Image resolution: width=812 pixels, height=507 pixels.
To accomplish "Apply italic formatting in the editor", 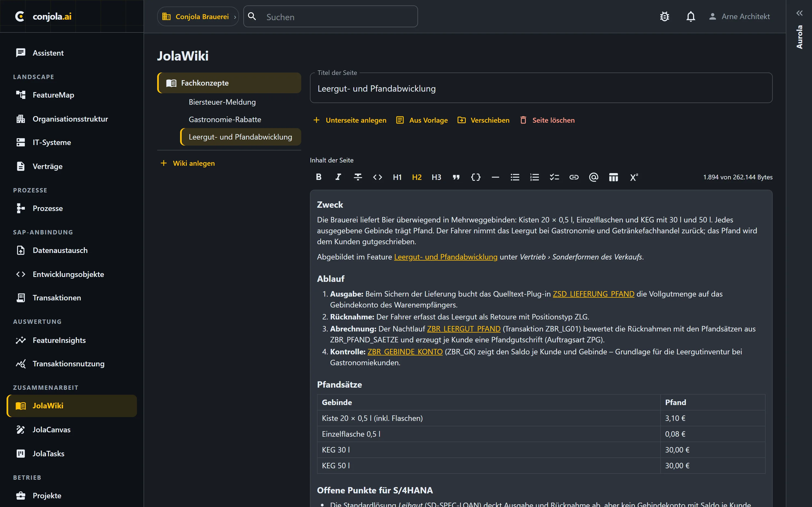I will pyautogui.click(x=338, y=177).
